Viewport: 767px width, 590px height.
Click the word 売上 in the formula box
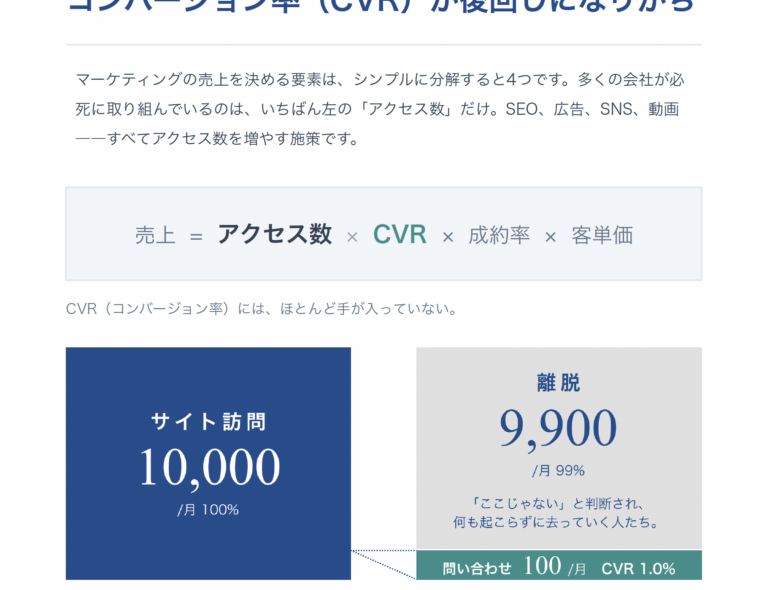(x=155, y=235)
